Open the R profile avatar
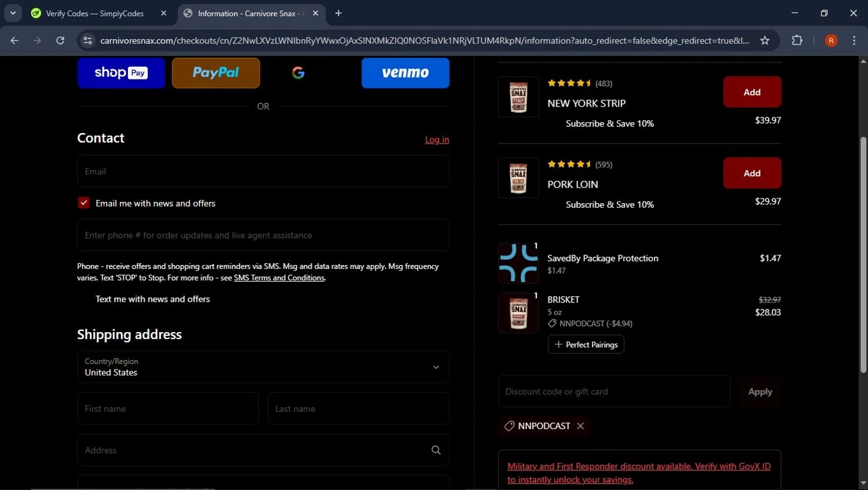The height and width of the screenshot is (490, 868). [x=831, y=40]
